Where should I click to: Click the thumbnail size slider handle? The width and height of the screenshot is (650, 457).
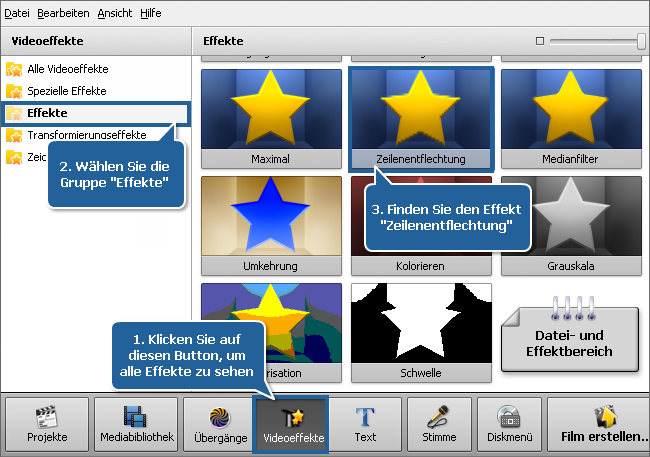[x=641, y=41]
